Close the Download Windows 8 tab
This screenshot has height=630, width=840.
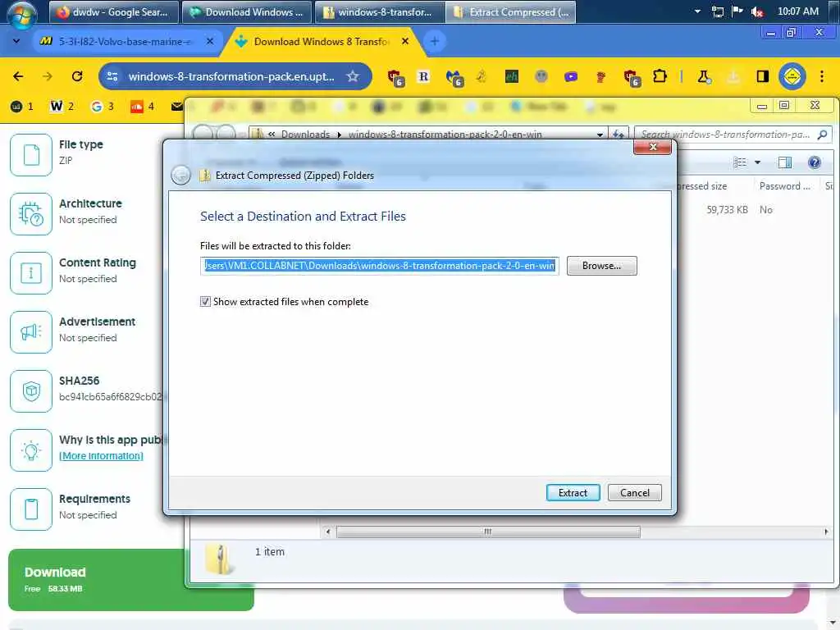pos(405,41)
